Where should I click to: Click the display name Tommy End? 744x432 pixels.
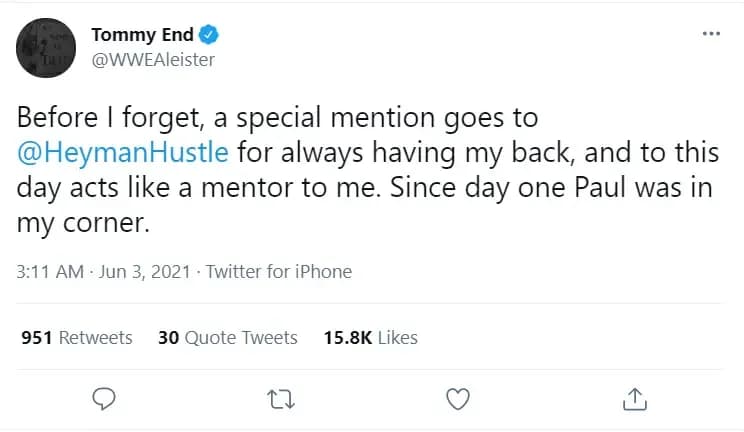click(x=141, y=35)
